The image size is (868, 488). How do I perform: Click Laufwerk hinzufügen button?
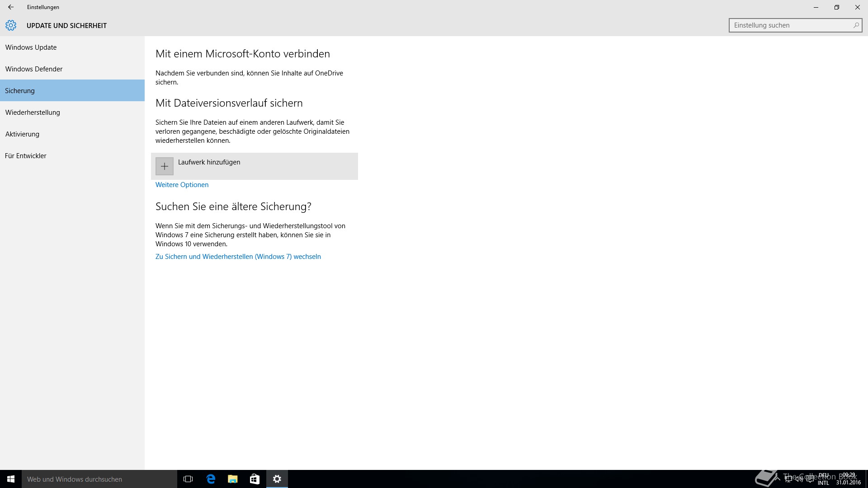(255, 166)
